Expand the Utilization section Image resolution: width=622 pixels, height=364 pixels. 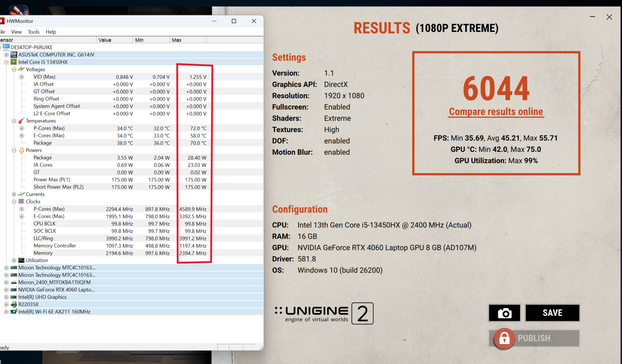point(14,260)
